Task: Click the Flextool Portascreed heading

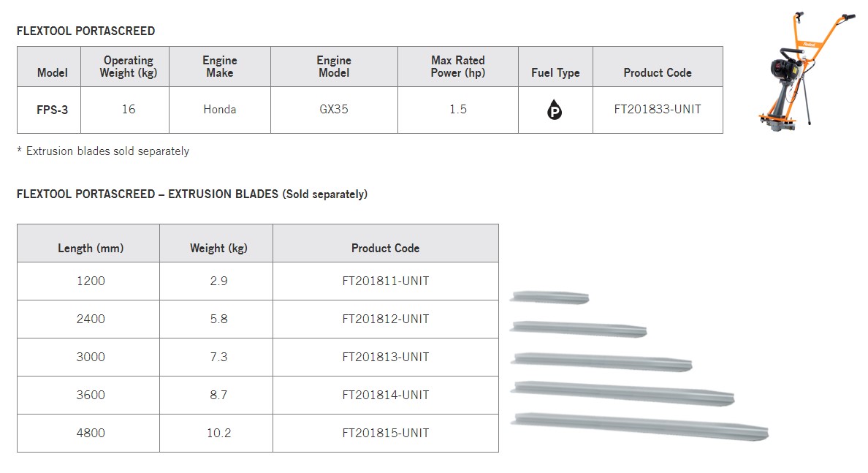Action: pyautogui.click(x=85, y=31)
